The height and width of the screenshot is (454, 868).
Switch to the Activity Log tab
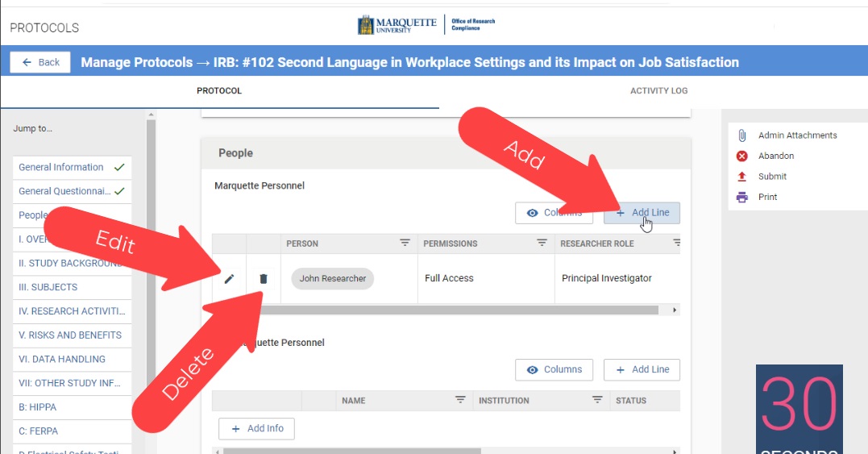click(x=658, y=91)
